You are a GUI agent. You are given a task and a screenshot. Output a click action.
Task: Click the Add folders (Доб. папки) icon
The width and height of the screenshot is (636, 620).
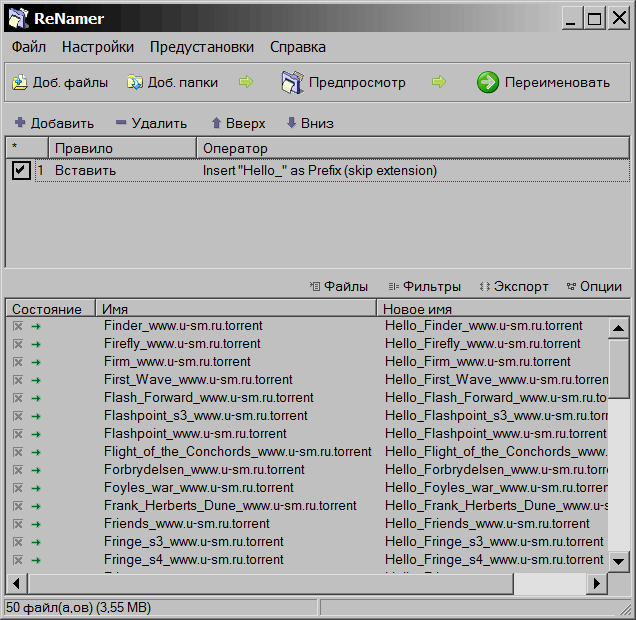pos(134,83)
